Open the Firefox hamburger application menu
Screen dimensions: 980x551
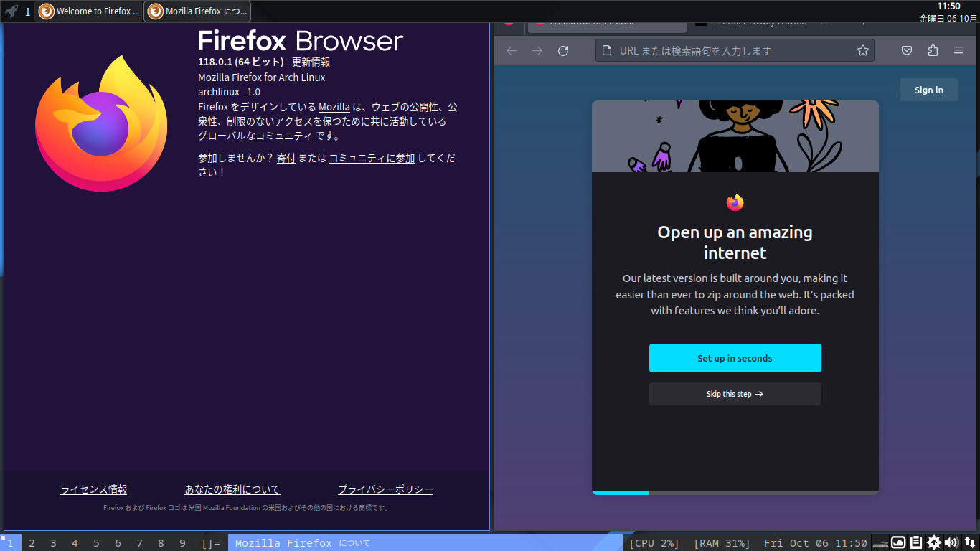point(958,50)
